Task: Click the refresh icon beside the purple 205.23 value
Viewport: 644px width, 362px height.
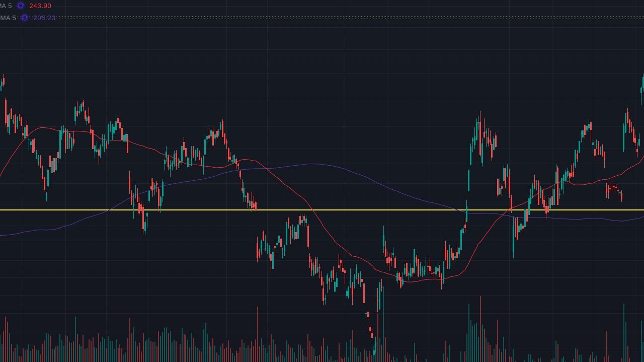Action: click(25, 18)
